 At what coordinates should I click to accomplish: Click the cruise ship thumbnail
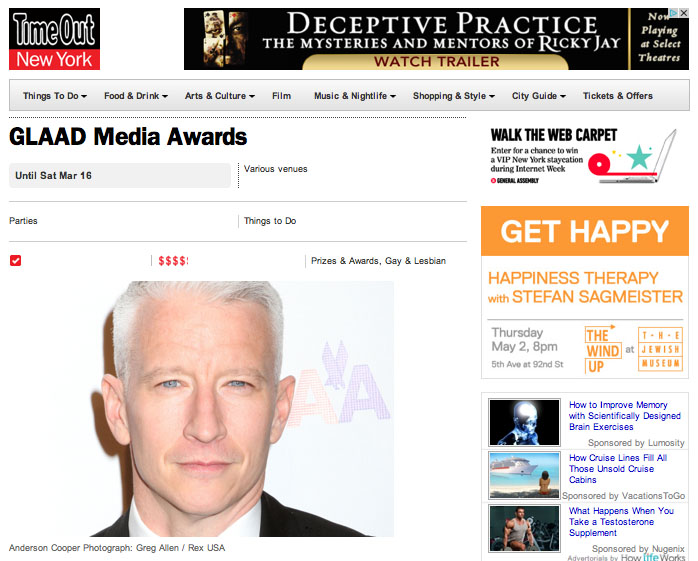point(524,475)
